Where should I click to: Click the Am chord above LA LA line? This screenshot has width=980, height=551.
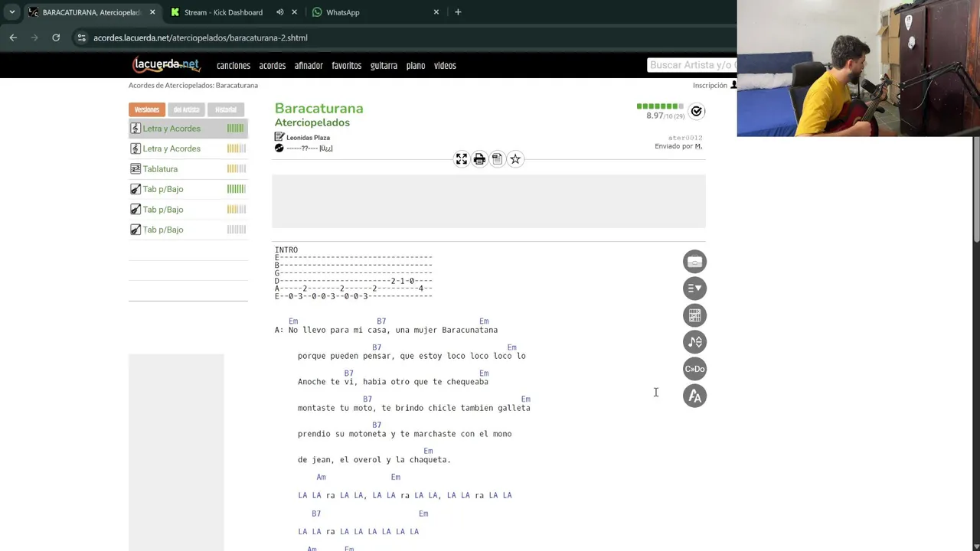pos(322,478)
